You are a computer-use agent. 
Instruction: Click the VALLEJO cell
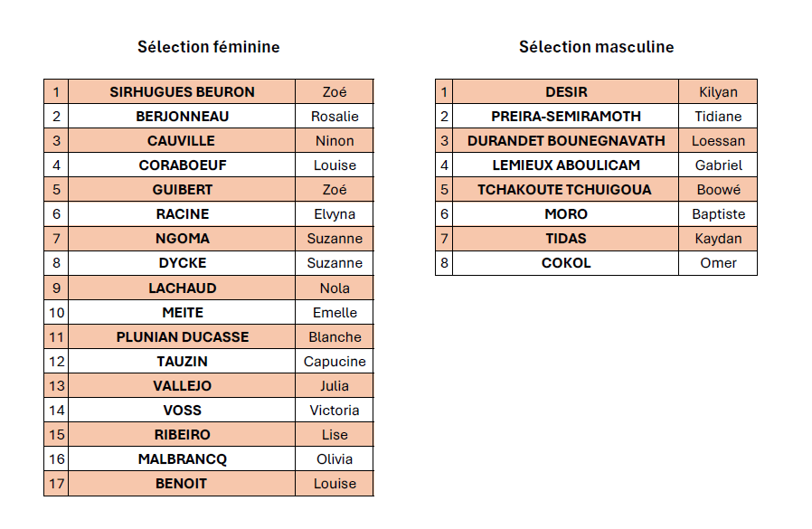pos(182,385)
